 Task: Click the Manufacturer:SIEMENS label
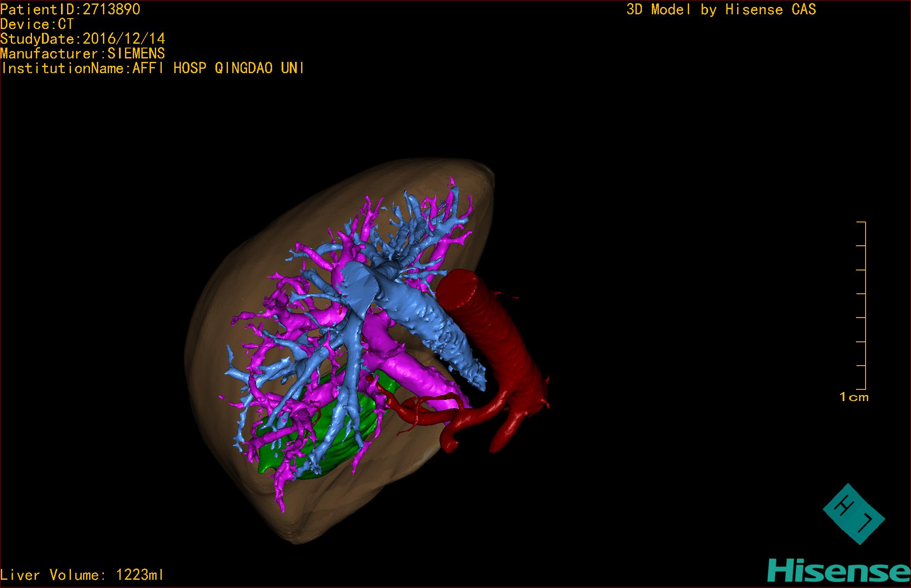(83, 54)
